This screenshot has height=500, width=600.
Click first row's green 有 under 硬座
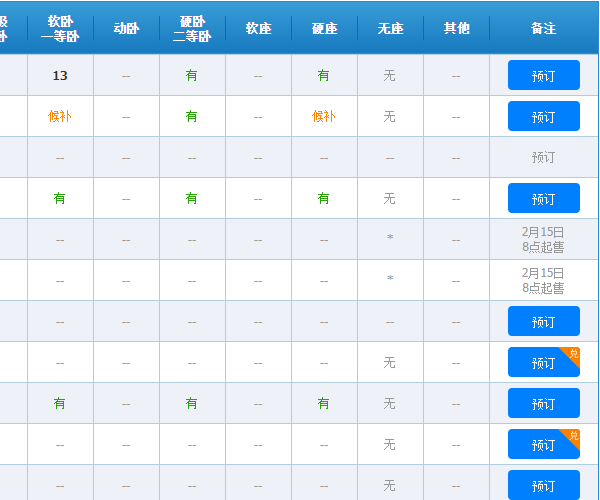323,76
